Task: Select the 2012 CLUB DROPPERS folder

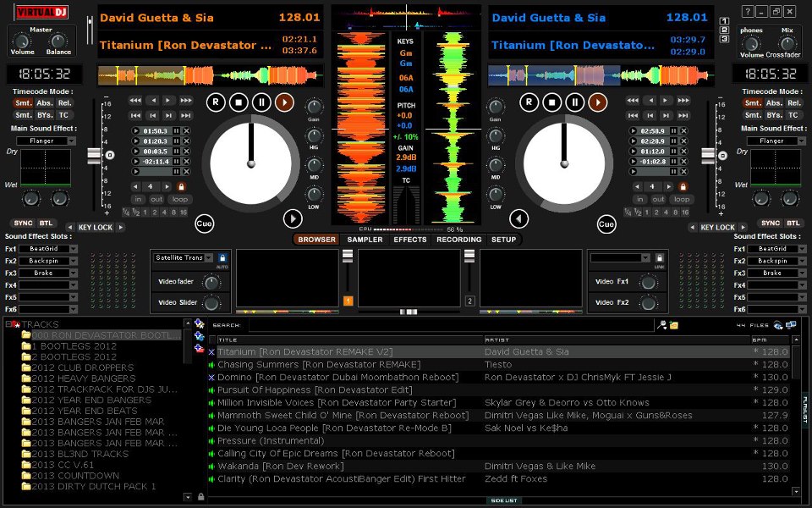Action: 82,368
